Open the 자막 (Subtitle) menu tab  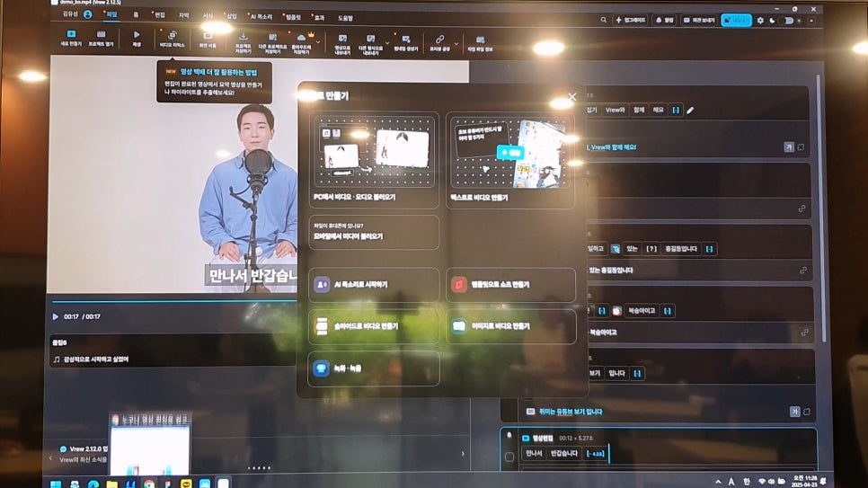click(x=184, y=15)
